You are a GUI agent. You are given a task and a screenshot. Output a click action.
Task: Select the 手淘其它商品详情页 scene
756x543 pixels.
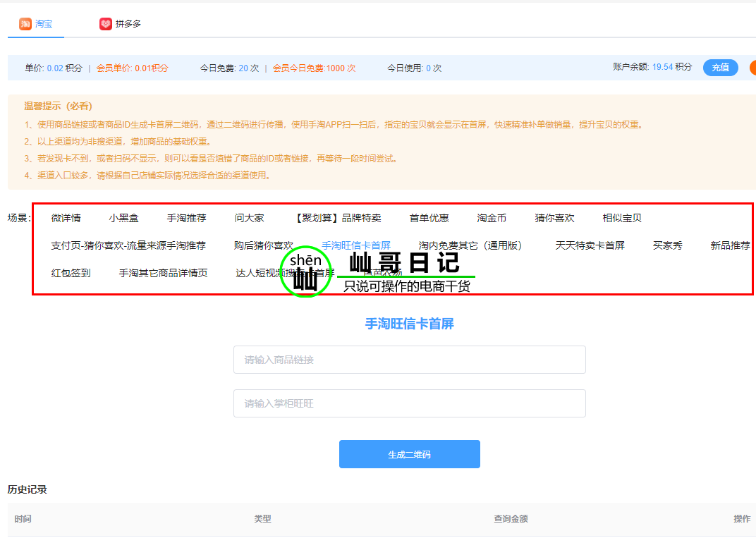pyautogui.click(x=163, y=273)
